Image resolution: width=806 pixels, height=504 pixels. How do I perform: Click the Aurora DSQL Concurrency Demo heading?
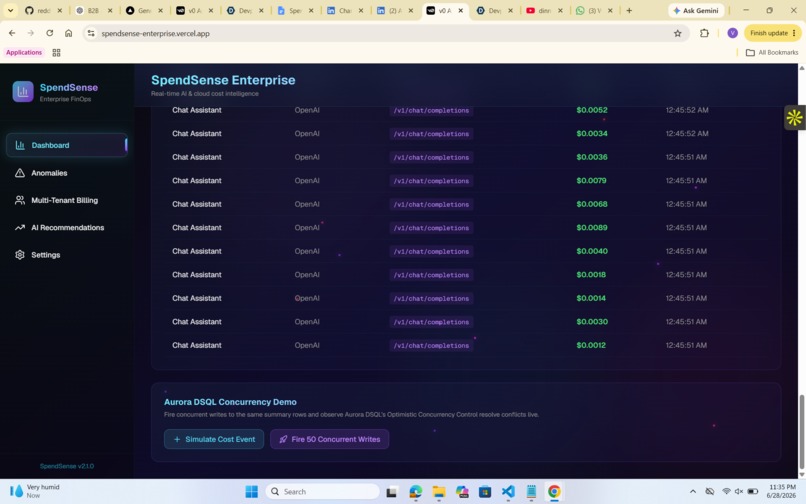point(230,402)
